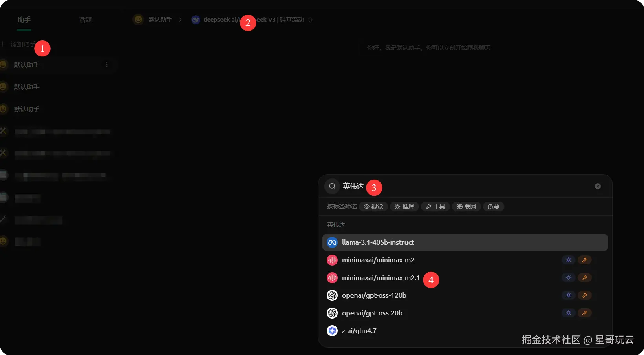Click the plus icon beside 添加助手
644x355 pixels.
pyautogui.click(x=3, y=44)
